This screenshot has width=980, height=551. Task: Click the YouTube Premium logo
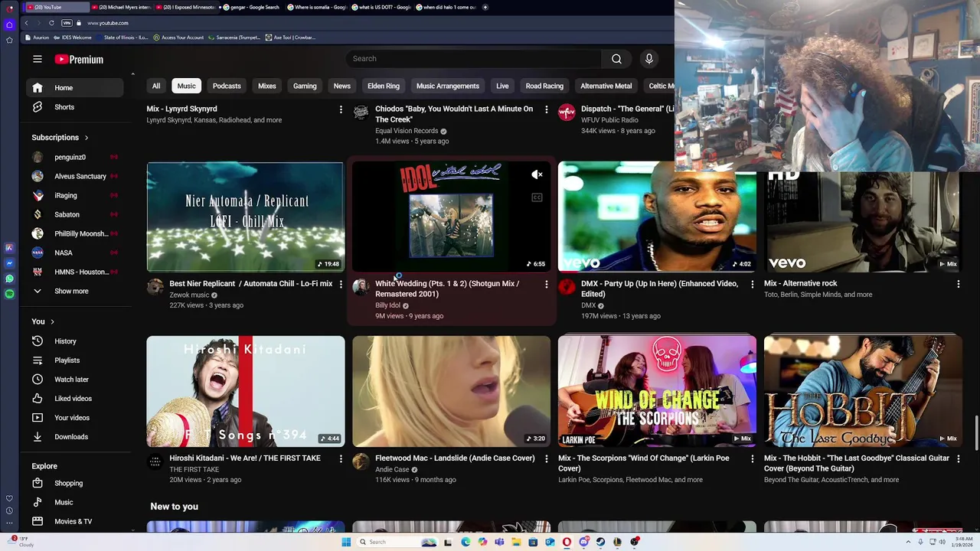click(x=79, y=59)
